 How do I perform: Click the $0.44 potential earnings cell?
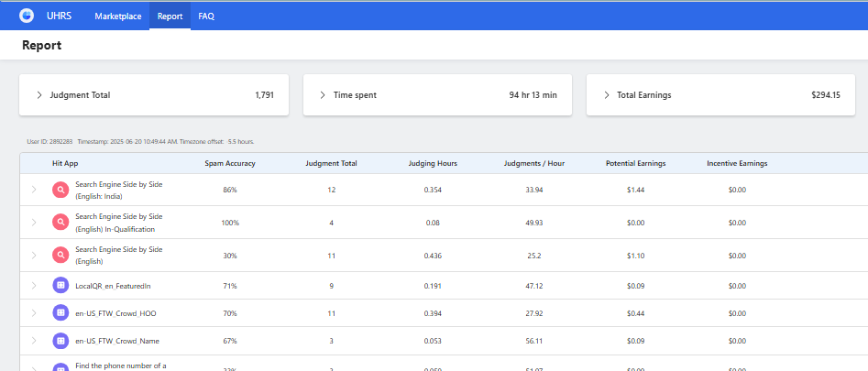click(635, 313)
